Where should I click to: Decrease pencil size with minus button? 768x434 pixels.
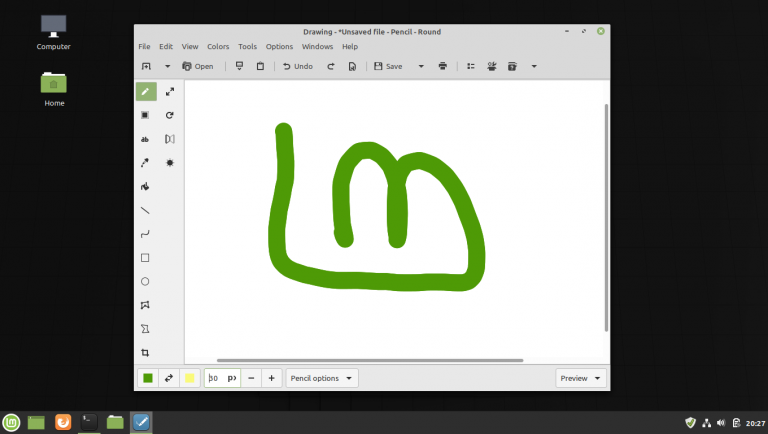pos(251,378)
